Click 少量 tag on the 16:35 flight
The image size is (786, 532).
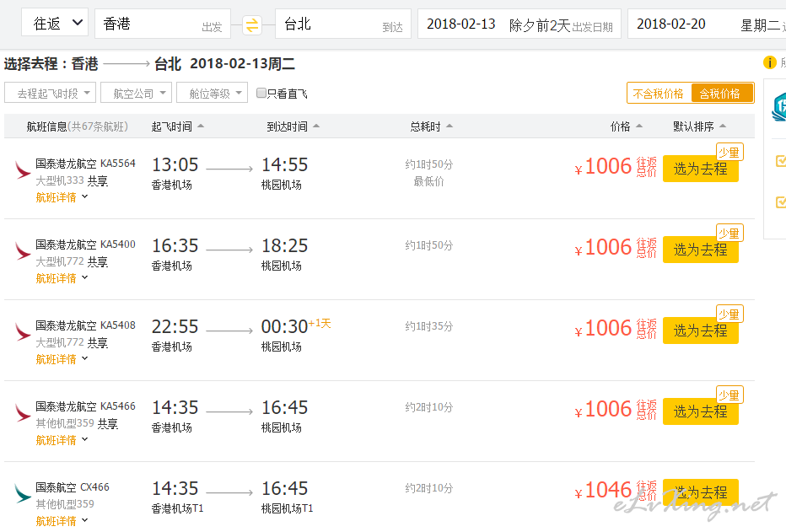pos(729,234)
